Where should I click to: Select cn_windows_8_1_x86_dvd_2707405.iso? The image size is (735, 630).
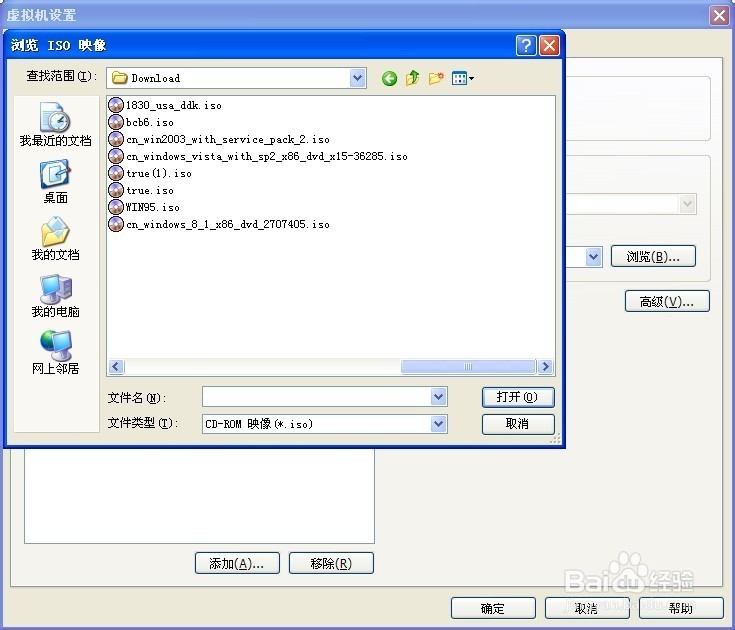tap(219, 224)
